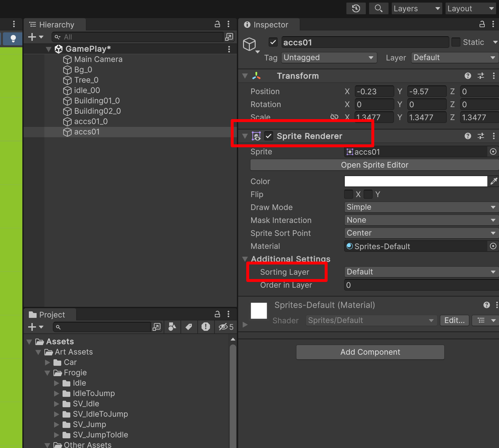The width and height of the screenshot is (499, 448).
Task: Click Order in Layer value field
Action: pyautogui.click(x=421, y=285)
